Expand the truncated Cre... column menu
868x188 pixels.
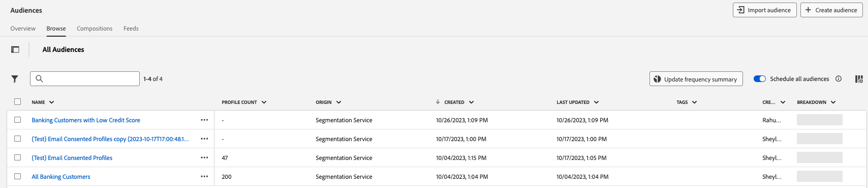point(783,102)
